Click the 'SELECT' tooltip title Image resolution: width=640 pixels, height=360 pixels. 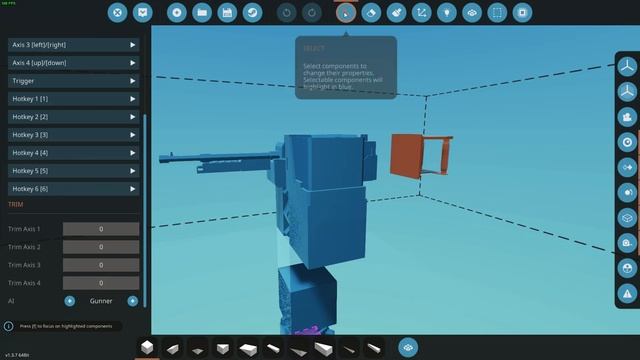pos(314,48)
